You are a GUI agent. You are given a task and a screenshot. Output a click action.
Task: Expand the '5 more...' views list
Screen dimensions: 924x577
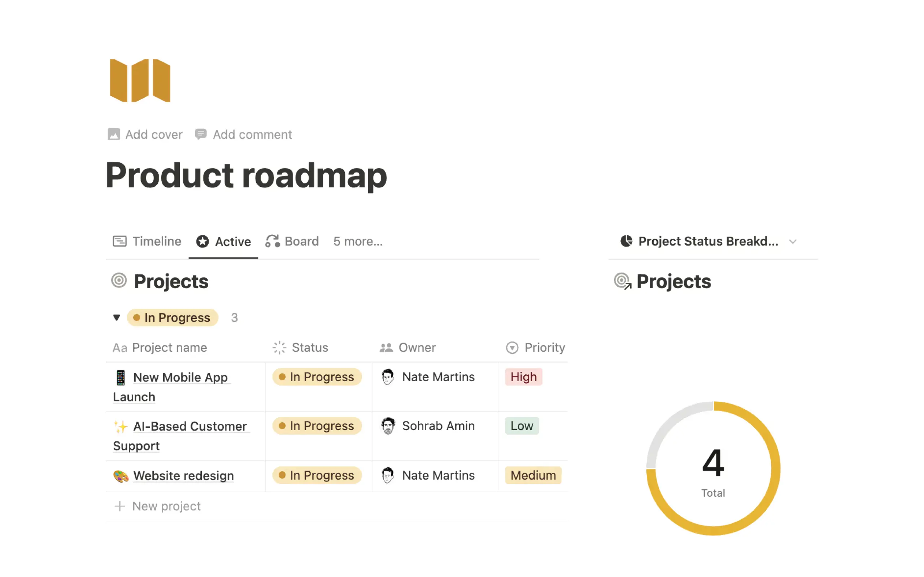[358, 241]
